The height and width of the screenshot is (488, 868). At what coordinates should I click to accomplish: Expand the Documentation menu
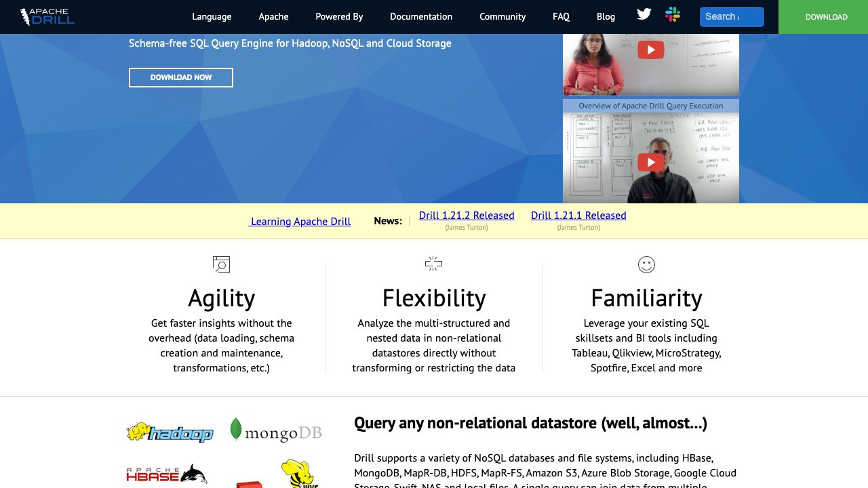click(421, 17)
